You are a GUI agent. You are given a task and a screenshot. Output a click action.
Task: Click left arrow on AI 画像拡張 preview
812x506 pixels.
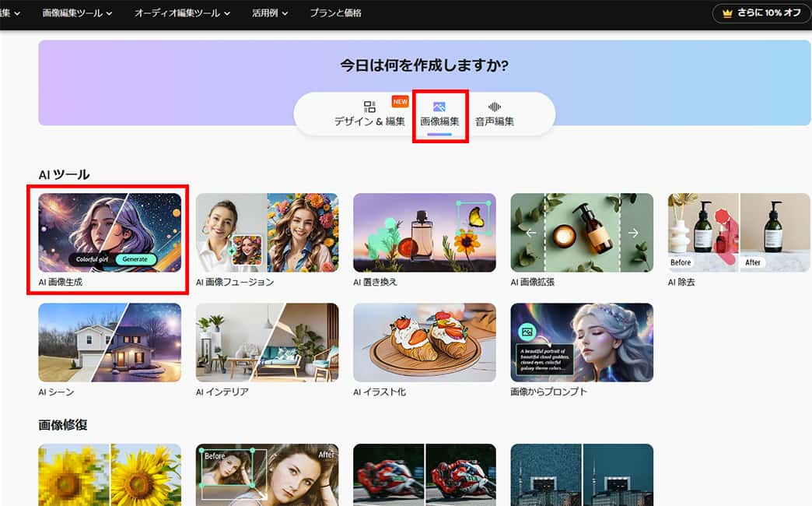point(530,234)
